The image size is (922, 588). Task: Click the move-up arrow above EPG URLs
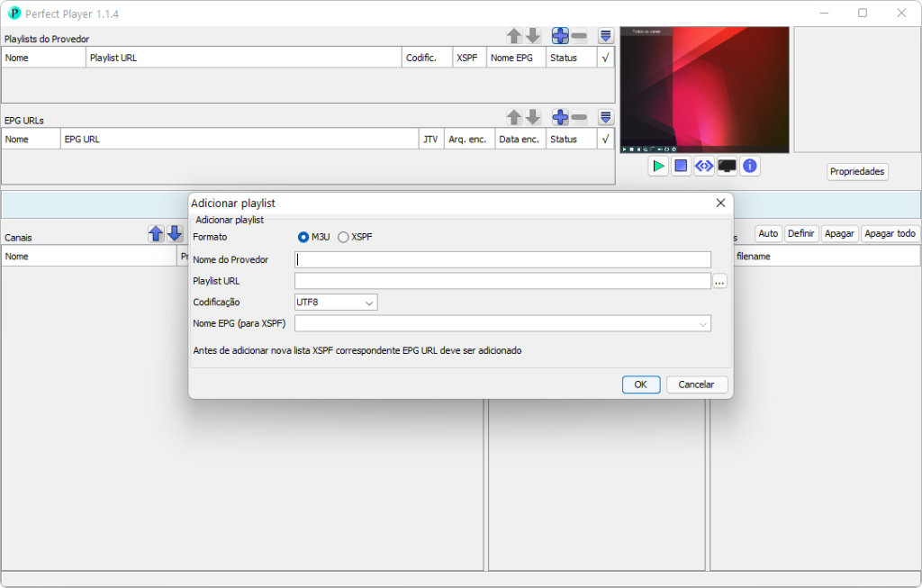[x=514, y=117]
